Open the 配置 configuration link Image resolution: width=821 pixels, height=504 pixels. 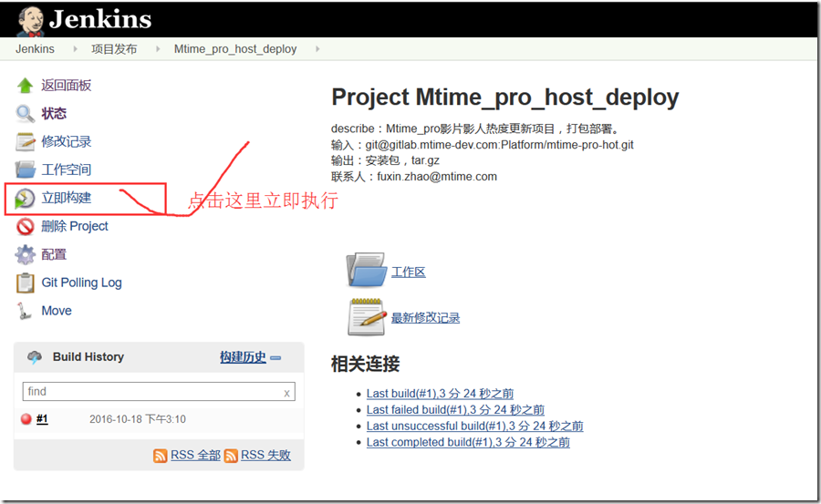click(x=54, y=254)
